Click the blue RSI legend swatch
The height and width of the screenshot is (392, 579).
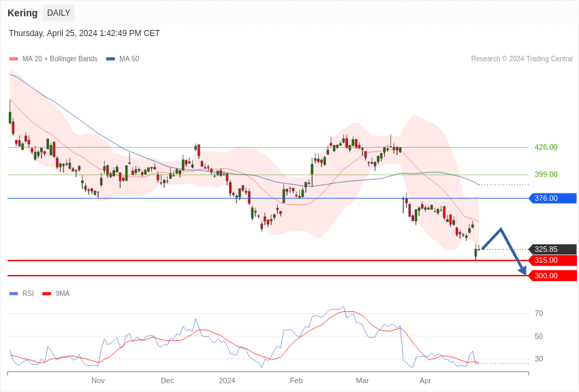[13, 294]
